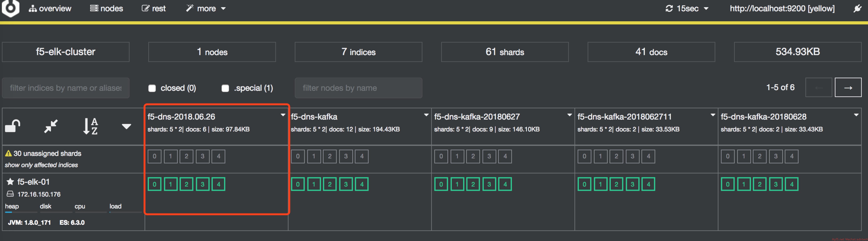Click the 30 unassigned shards warning text
The image size is (868, 241).
(x=48, y=154)
